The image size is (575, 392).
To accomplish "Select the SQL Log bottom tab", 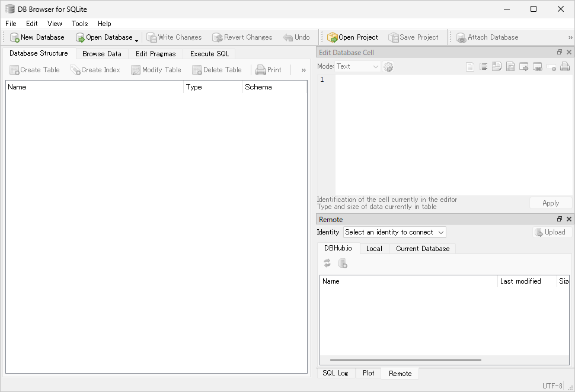I will click(336, 373).
